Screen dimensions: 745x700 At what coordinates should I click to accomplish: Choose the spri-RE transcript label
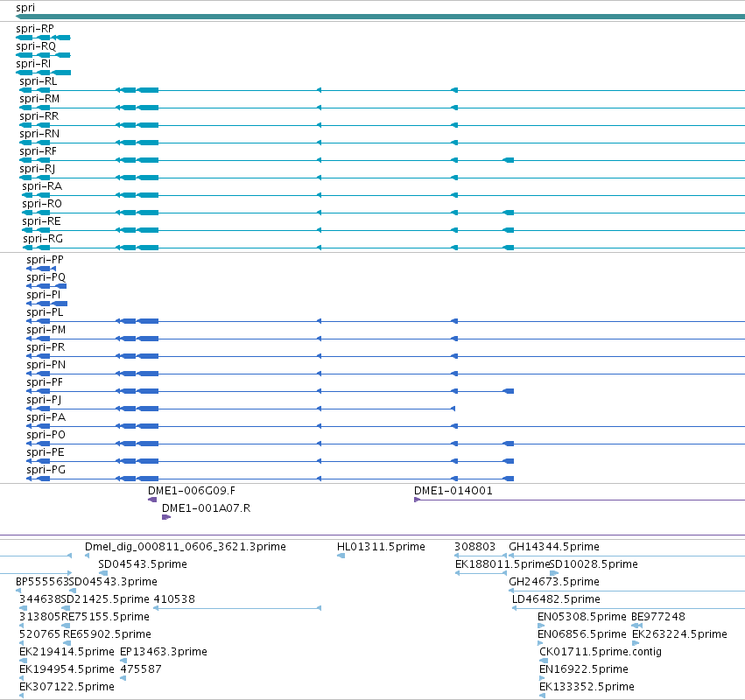pyautogui.click(x=41, y=221)
